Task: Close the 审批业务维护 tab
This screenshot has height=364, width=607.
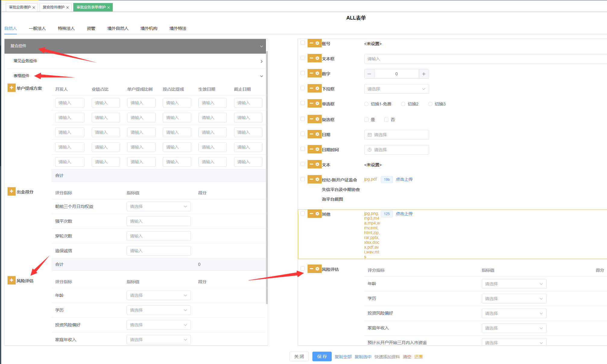Action: pyautogui.click(x=34, y=8)
